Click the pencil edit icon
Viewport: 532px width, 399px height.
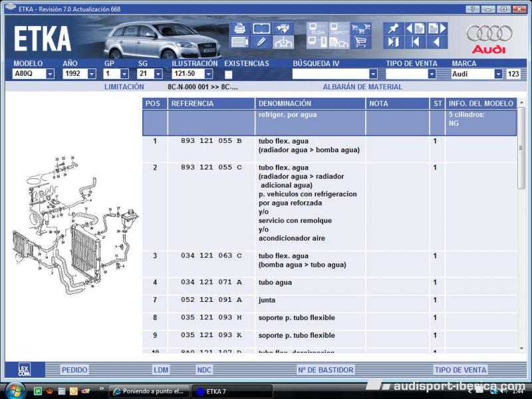(x=261, y=42)
